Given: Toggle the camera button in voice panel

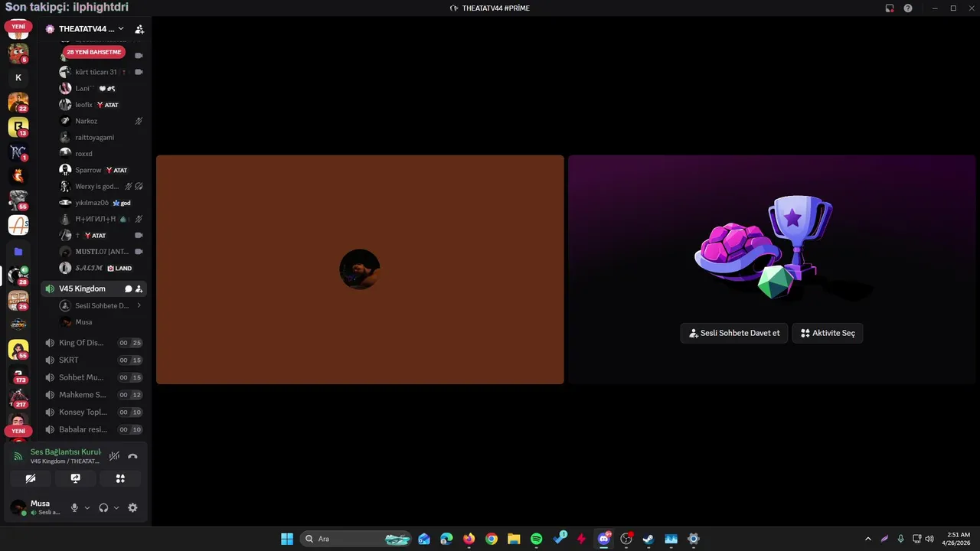Looking at the screenshot, I should 31,478.
